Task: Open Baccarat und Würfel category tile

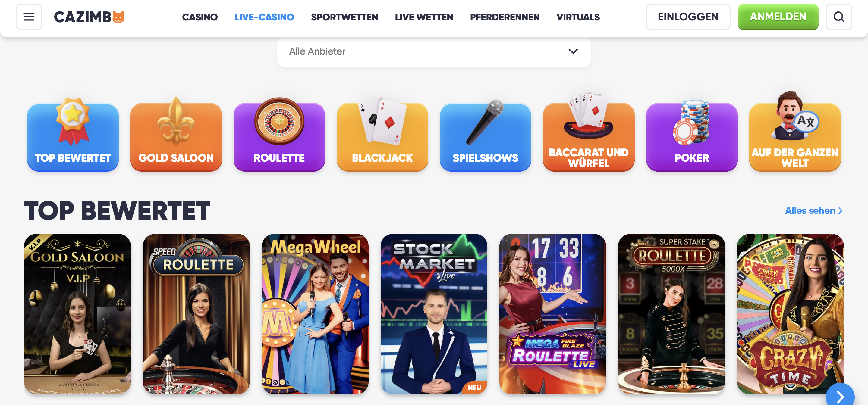Action: click(589, 134)
